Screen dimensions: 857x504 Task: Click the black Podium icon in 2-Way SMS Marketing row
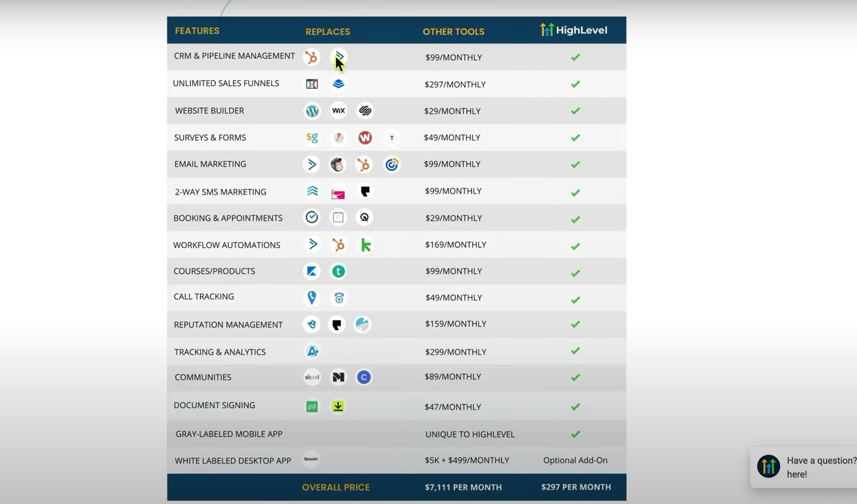365,191
